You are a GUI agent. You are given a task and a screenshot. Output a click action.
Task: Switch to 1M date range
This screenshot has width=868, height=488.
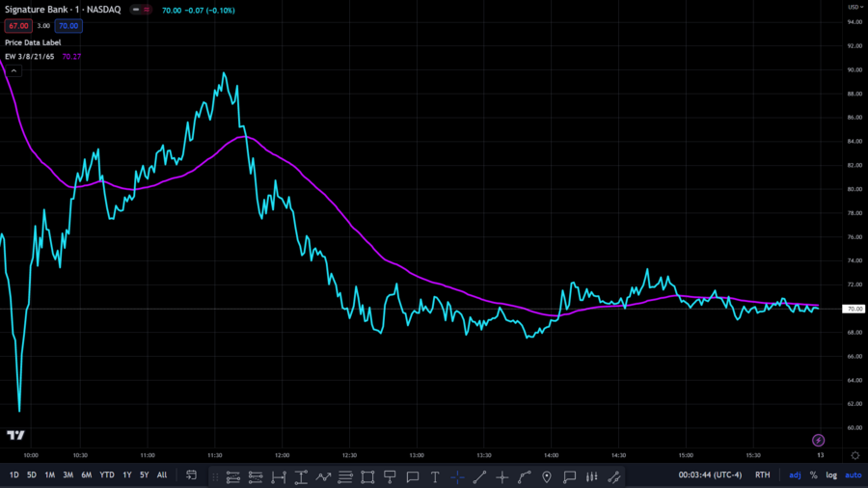pos(50,475)
